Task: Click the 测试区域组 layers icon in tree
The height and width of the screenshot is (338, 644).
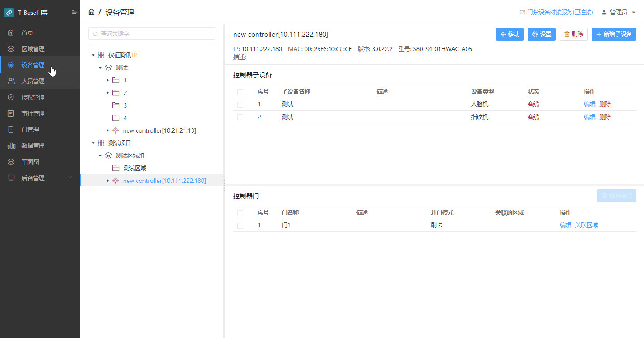Action: click(x=108, y=156)
